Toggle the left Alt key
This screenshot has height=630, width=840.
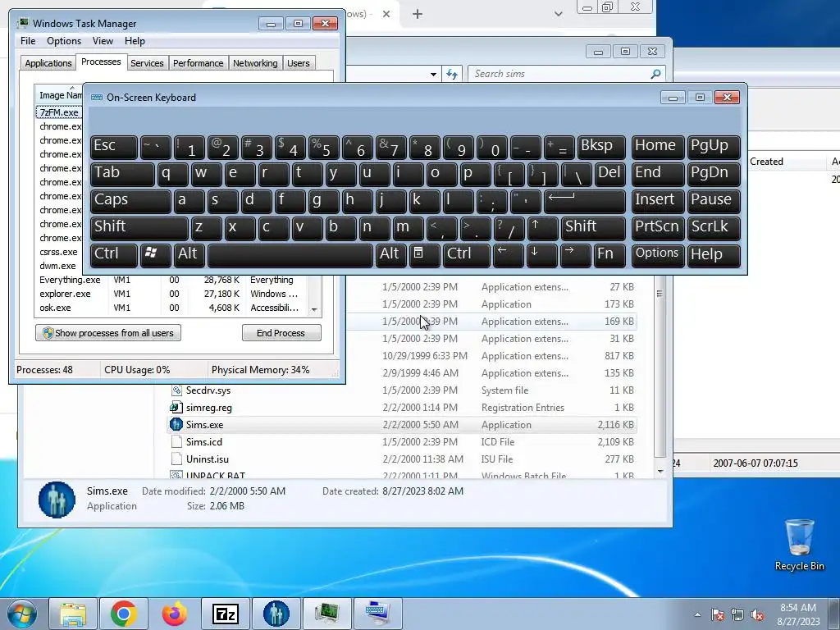coord(189,254)
